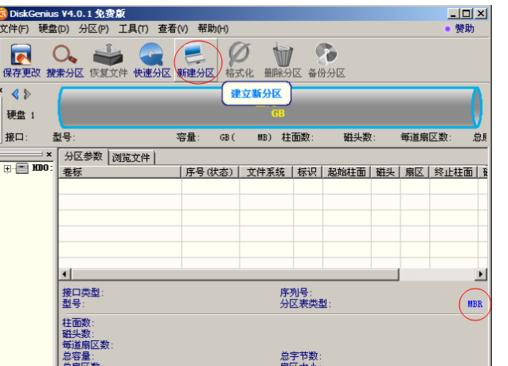
Task: Click the table's left scroll arrow
Action: click(x=65, y=274)
